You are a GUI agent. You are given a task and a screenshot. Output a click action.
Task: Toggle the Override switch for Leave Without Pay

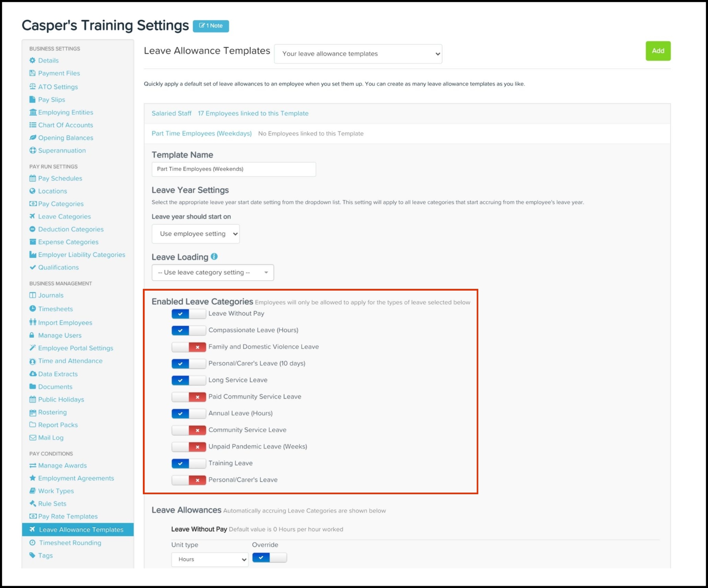[269, 557]
